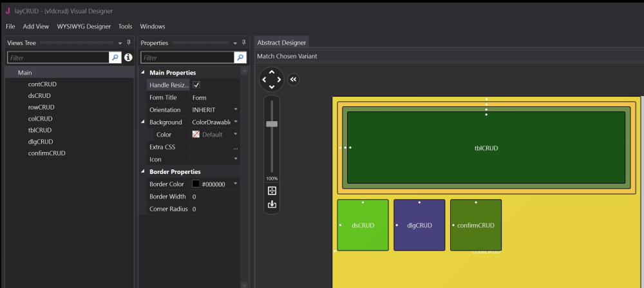Select tblCRUD in the Views Tree
Viewport: 644px width, 288px height.
pos(40,130)
